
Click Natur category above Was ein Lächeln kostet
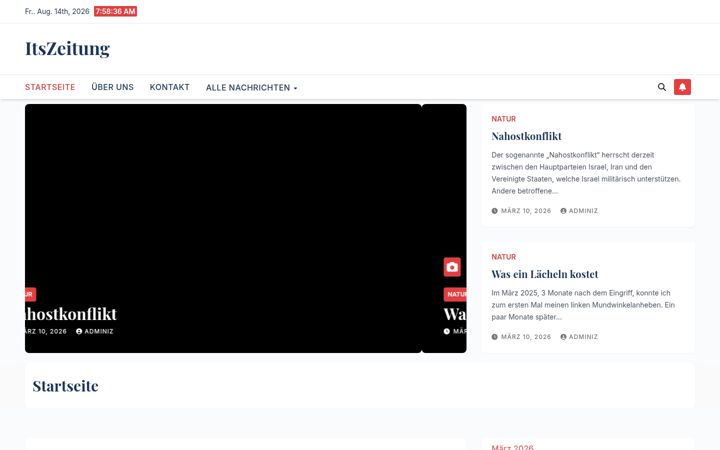(x=504, y=257)
